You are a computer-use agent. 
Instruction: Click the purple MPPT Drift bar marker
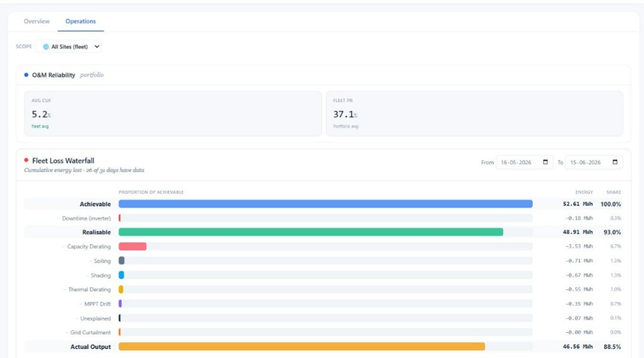click(x=120, y=304)
